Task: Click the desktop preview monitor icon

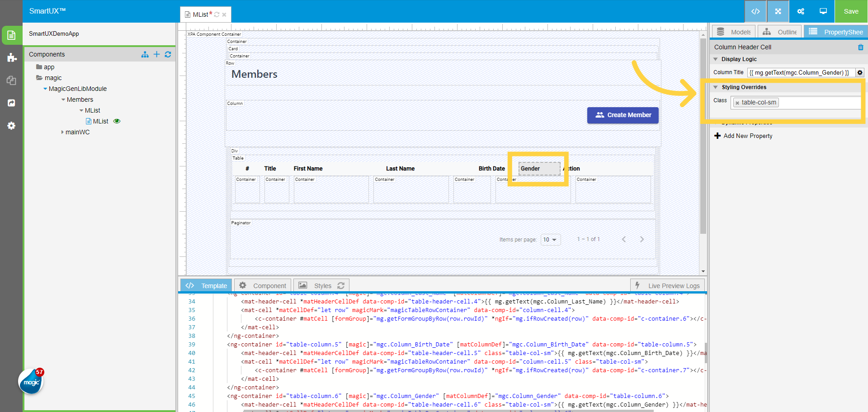Action: [x=823, y=11]
